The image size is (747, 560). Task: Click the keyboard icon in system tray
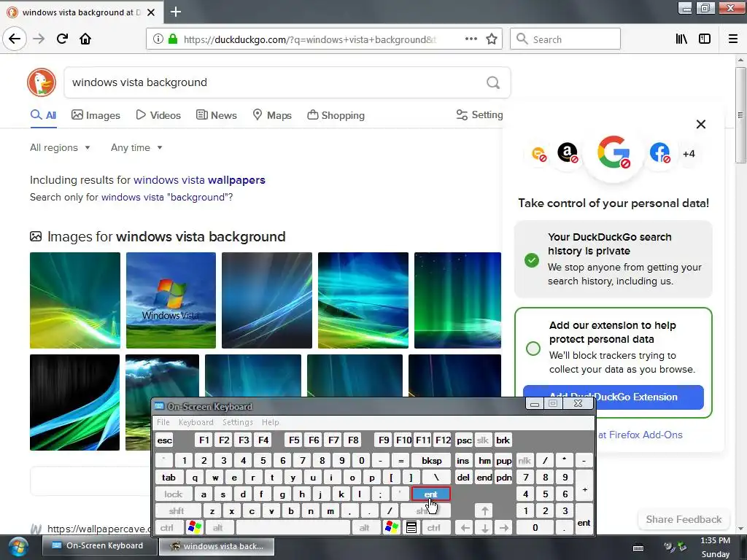[x=638, y=548]
